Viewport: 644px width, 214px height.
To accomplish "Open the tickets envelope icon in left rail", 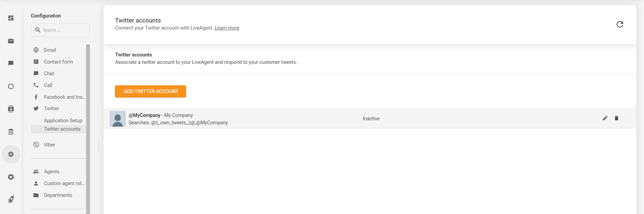I will coord(11,41).
